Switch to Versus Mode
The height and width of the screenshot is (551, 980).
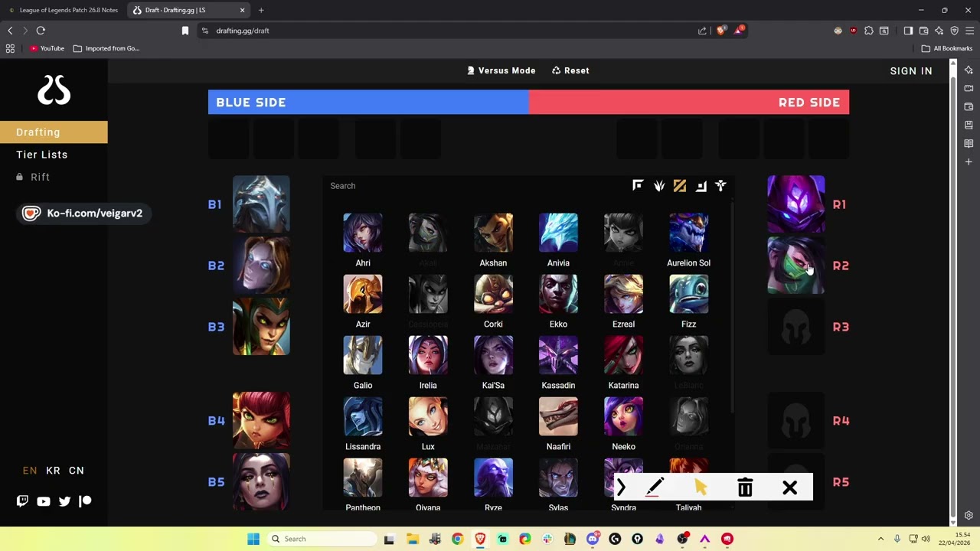pos(501,70)
